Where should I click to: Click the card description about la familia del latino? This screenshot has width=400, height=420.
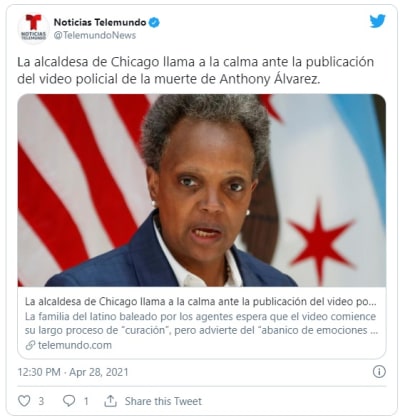201,323
